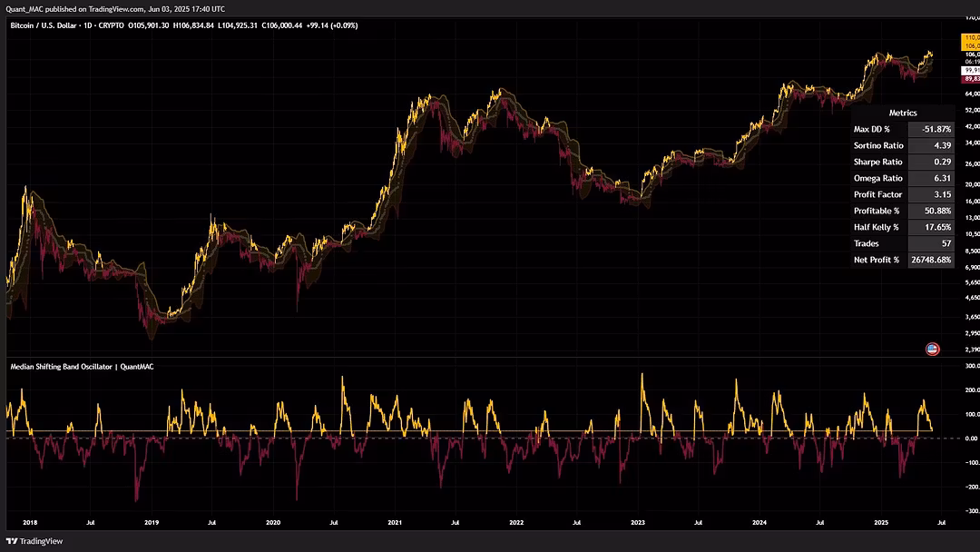Click the close price C106,000.44
Viewport: 980px width, 552px height.
pos(281,25)
